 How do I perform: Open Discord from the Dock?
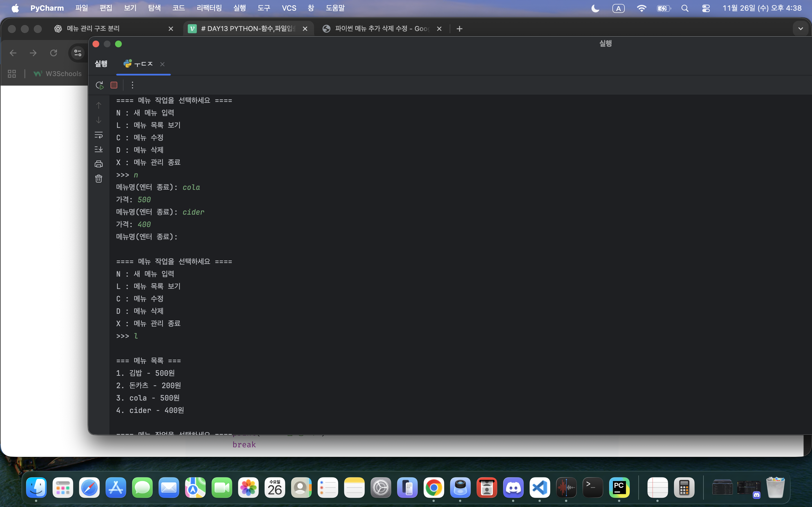click(x=513, y=488)
